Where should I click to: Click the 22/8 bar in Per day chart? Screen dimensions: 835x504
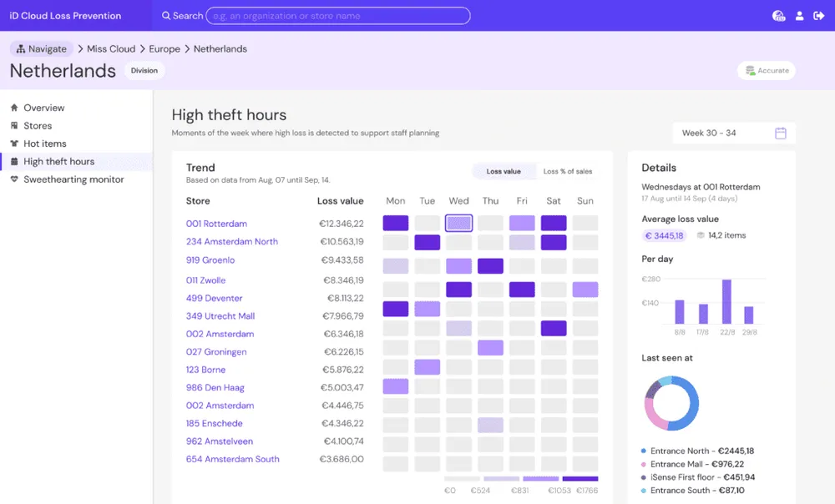pyautogui.click(x=726, y=301)
